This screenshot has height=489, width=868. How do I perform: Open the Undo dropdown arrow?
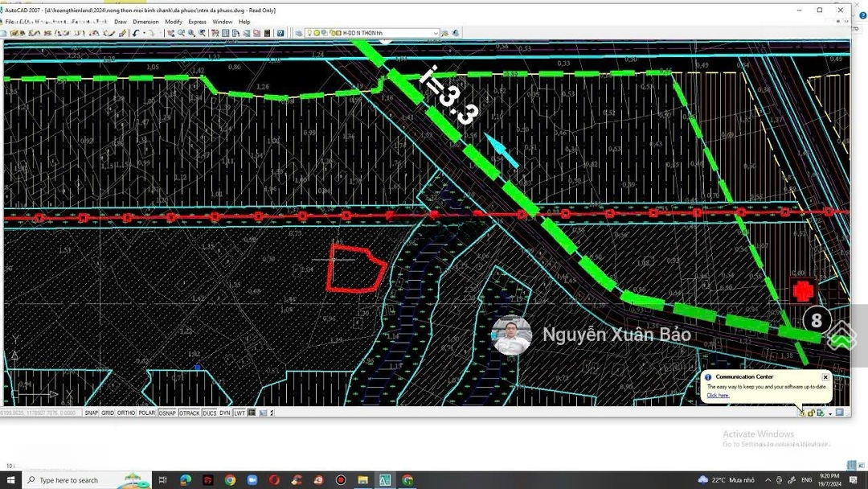click(143, 33)
